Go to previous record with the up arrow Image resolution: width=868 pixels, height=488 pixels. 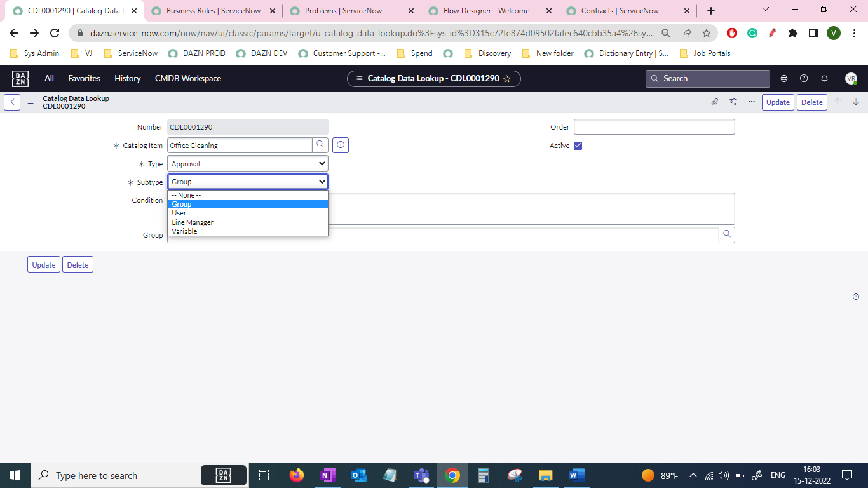tap(837, 102)
